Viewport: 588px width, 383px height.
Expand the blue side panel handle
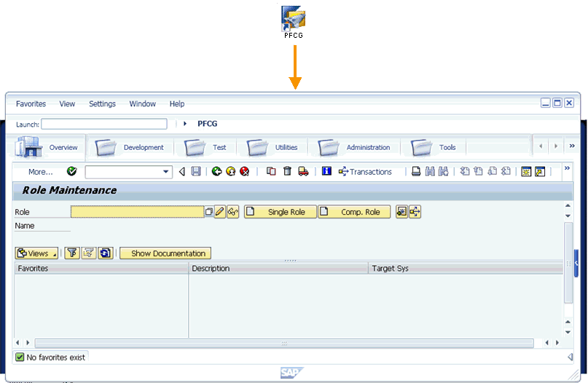576,264
